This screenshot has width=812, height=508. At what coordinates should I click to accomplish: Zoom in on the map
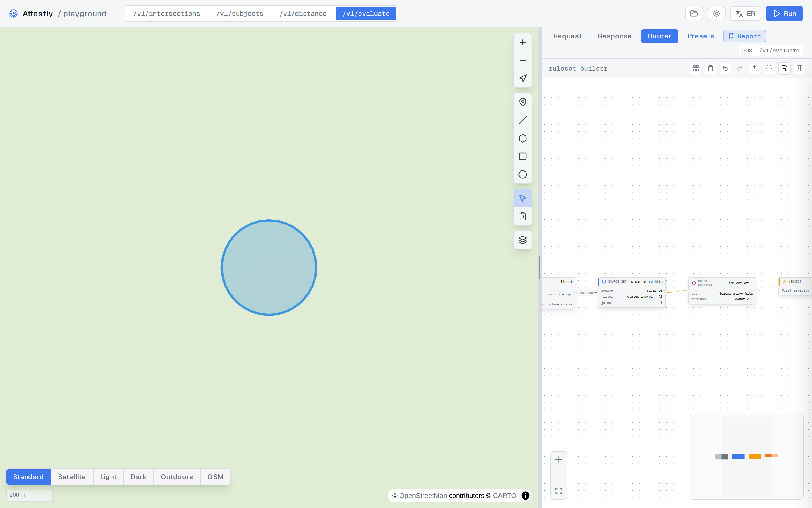[x=522, y=42]
